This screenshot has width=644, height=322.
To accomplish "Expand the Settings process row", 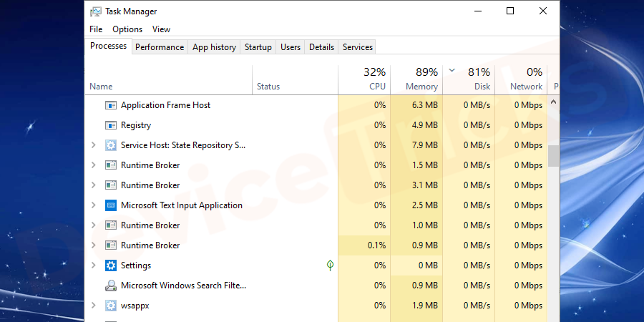I will coord(93,265).
